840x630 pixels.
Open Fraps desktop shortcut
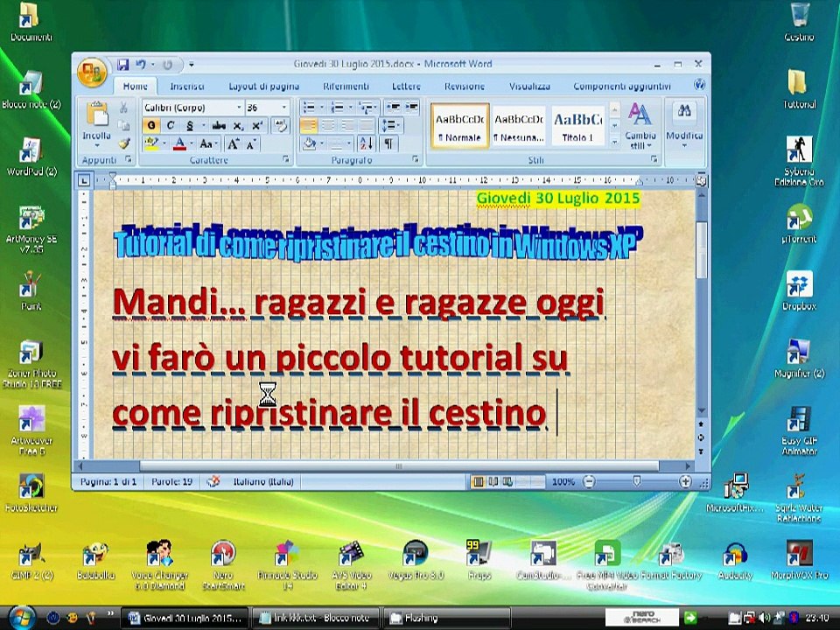coord(479,560)
